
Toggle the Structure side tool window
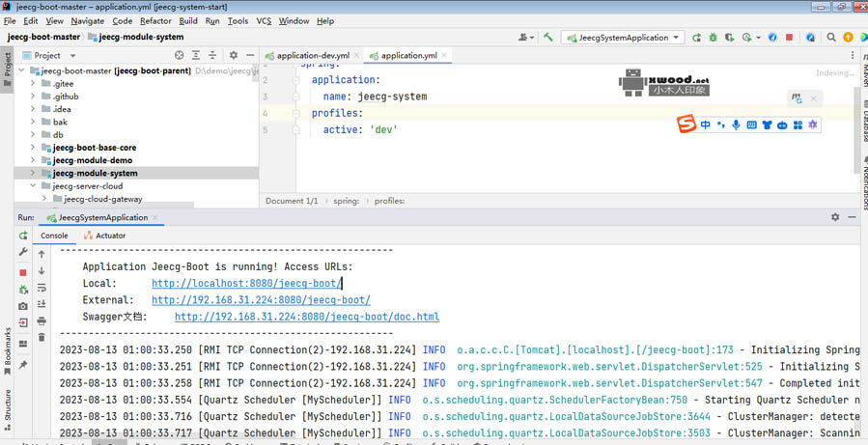[7, 410]
